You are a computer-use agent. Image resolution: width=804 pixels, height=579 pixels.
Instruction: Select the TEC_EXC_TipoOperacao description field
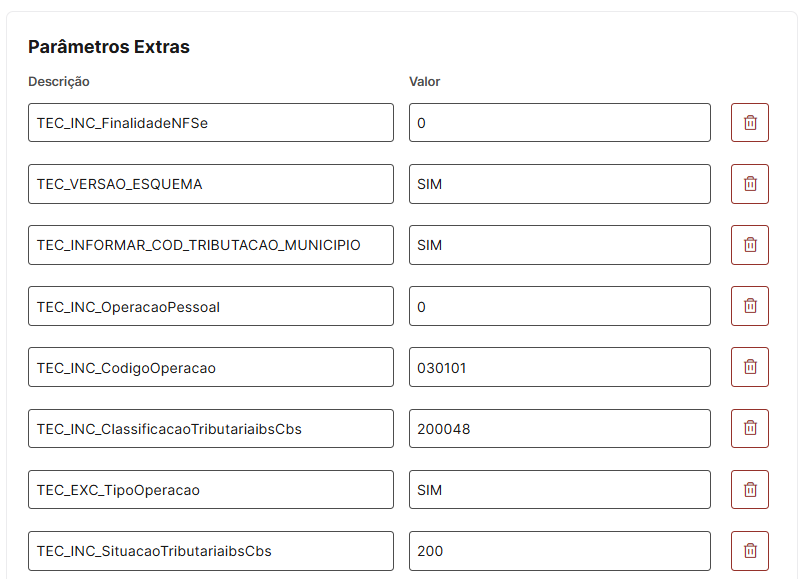(x=211, y=490)
